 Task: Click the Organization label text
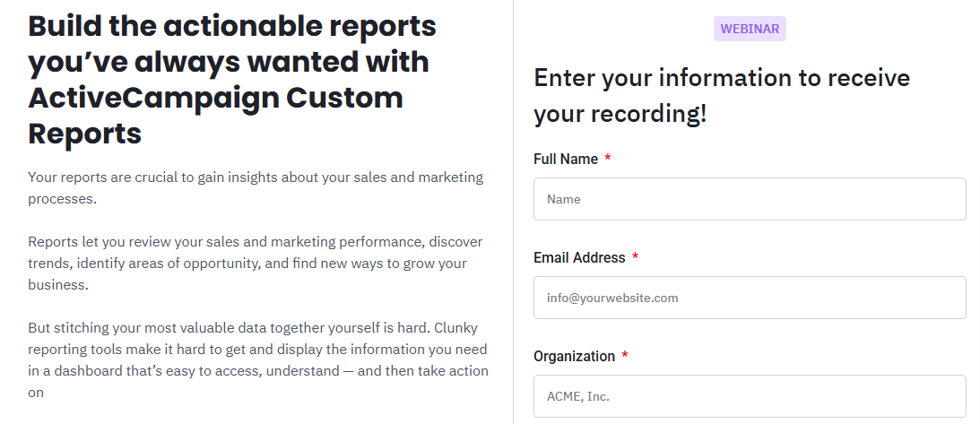point(574,357)
